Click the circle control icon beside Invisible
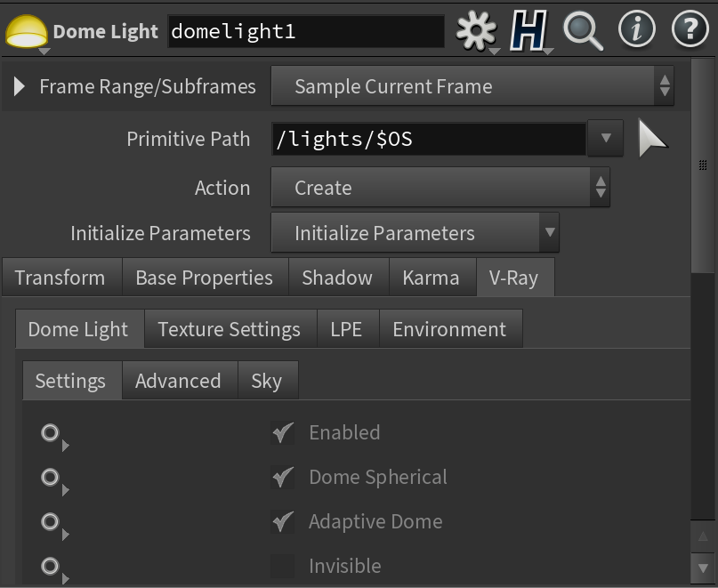 tap(50, 566)
